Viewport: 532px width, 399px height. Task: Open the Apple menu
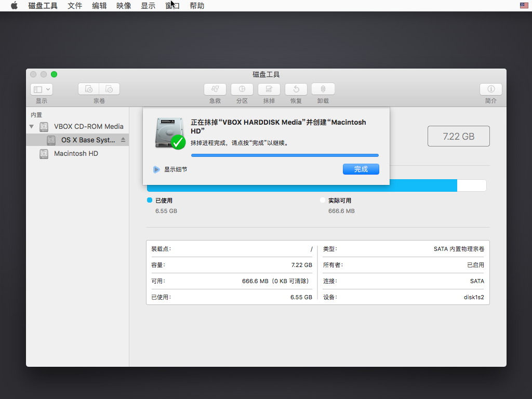(14, 6)
